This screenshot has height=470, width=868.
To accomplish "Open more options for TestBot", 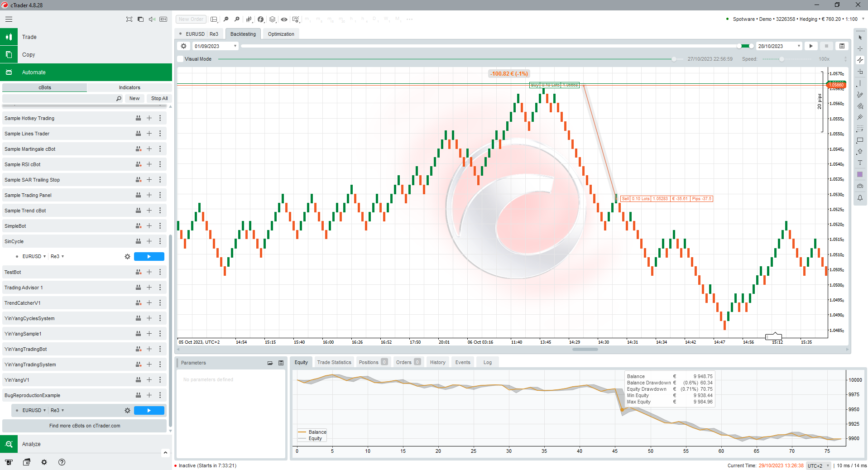I will tap(160, 272).
